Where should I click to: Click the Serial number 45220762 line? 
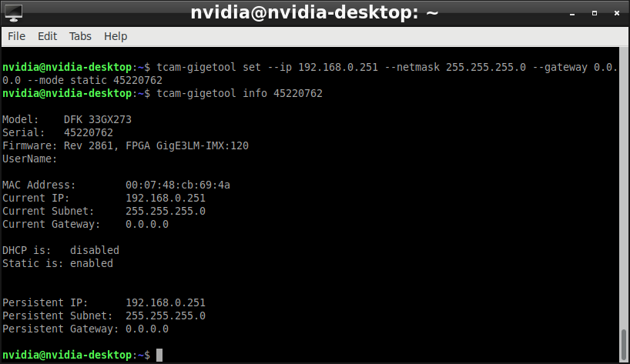(58, 133)
